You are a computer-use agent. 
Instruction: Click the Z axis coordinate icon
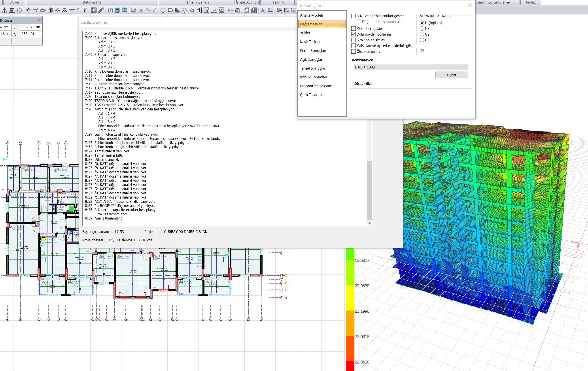[286, 10]
